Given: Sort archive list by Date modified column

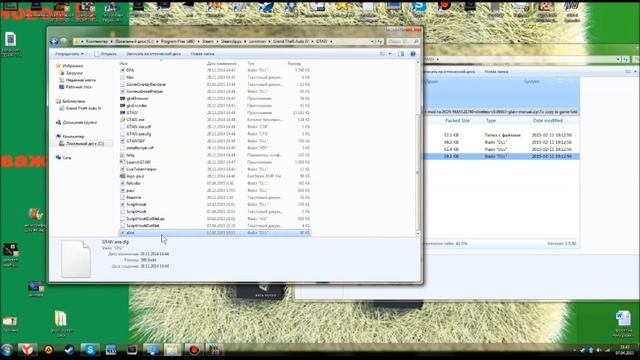Looking at the screenshot, I should [x=547, y=121].
